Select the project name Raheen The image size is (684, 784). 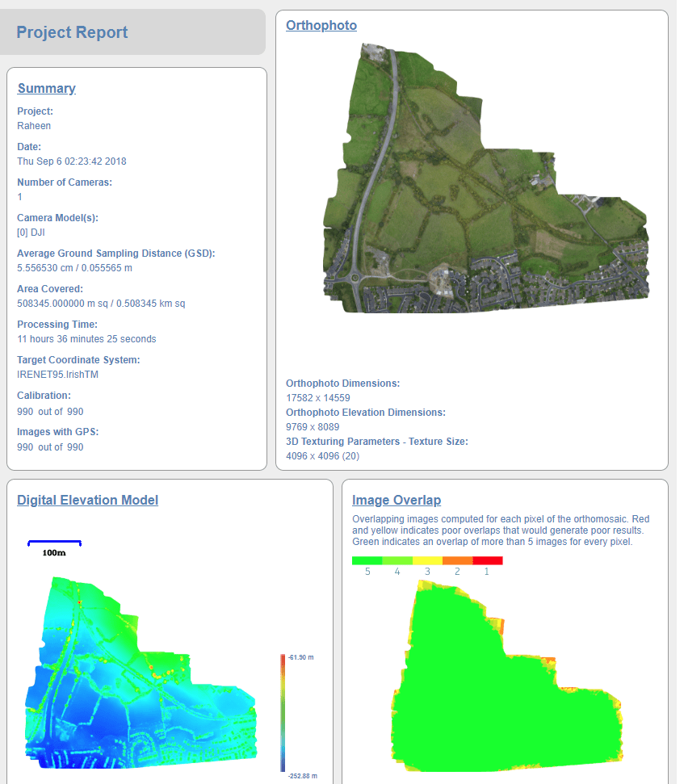pos(34,125)
